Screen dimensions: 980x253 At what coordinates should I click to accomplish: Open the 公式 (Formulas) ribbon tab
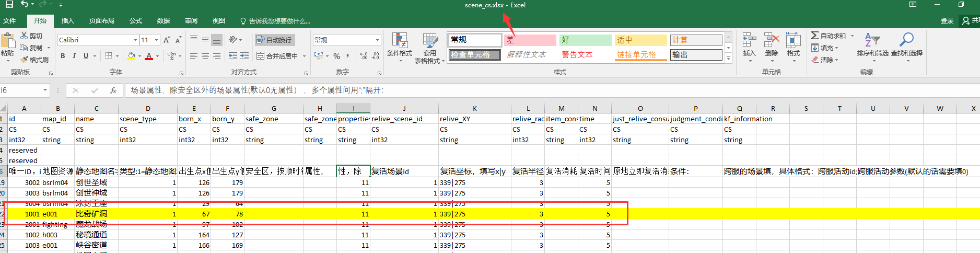[x=136, y=21]
